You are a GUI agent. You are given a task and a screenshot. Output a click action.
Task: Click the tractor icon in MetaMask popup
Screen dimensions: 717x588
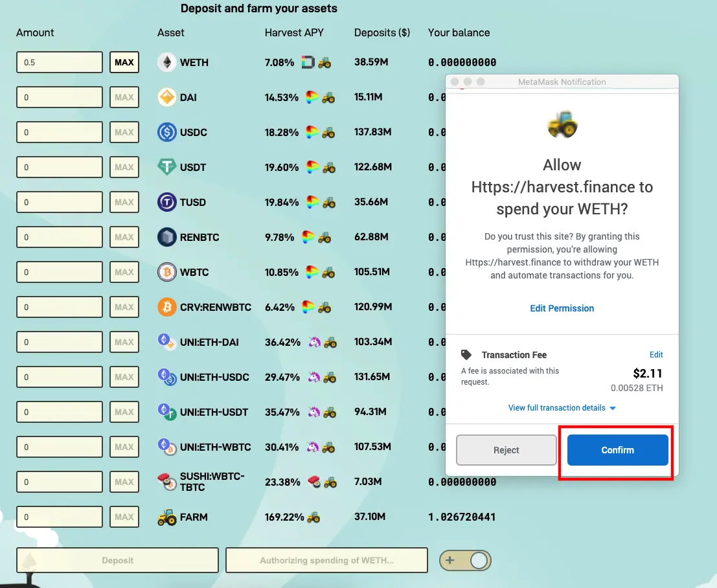(x=562, y=124)
